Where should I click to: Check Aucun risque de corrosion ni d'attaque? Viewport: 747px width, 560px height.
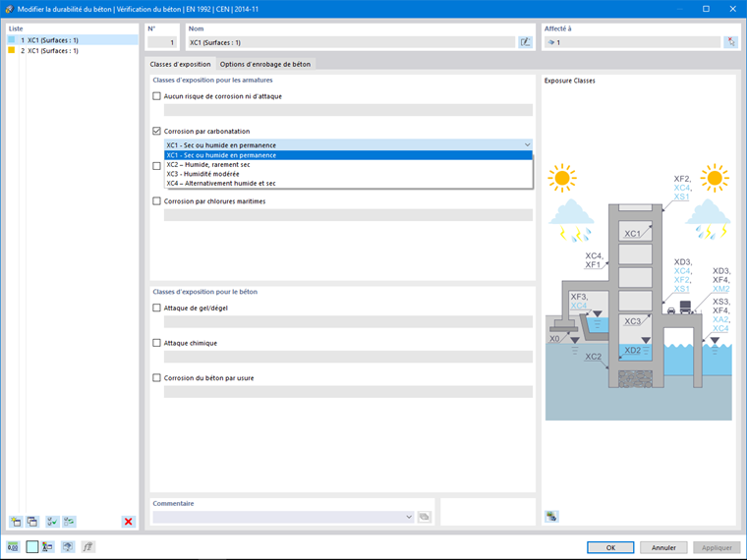pos(156,96)
